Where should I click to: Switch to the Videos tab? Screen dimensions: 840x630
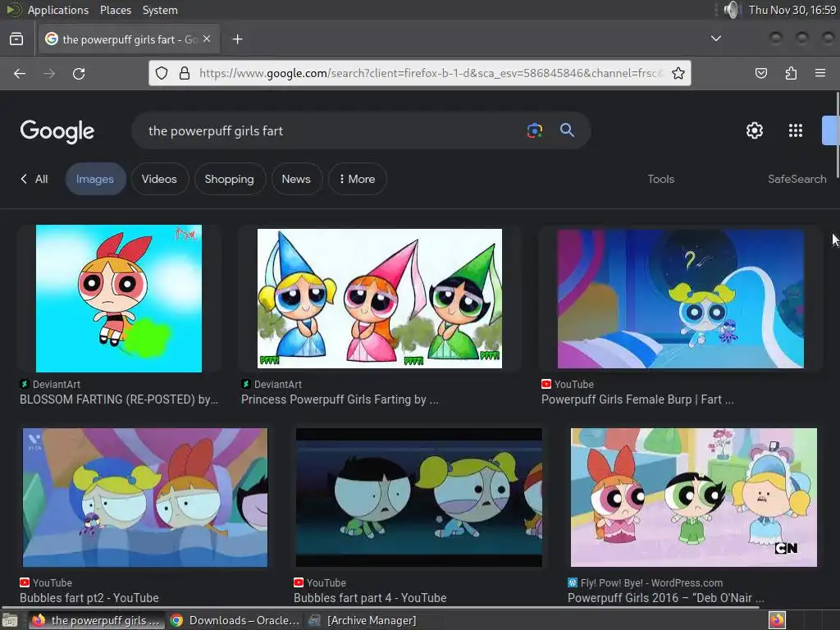click(x=159, y=179)
